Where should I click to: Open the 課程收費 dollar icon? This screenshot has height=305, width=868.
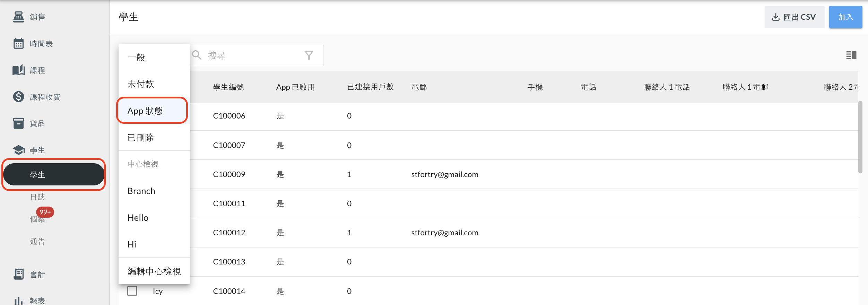pyautogui.click(x=18, y=97)
